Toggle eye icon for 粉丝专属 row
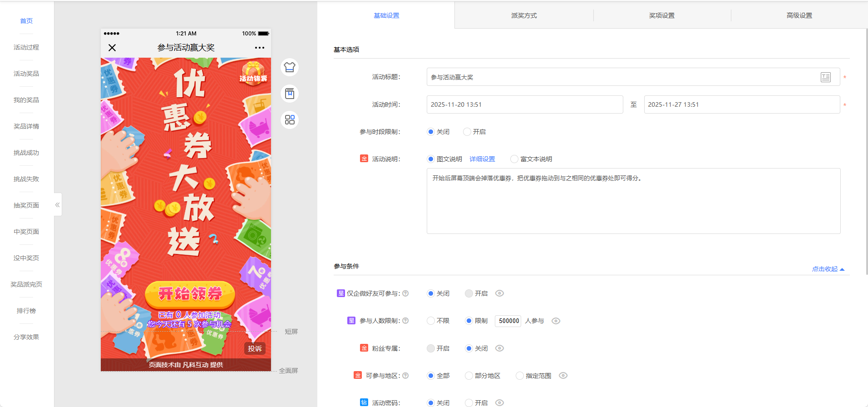868x407 pixels. (499, 348)
